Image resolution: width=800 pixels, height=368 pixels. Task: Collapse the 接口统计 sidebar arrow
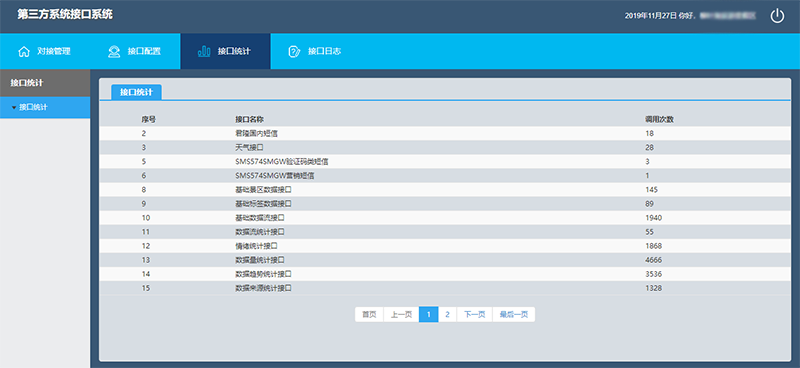(x=14, y=108)
